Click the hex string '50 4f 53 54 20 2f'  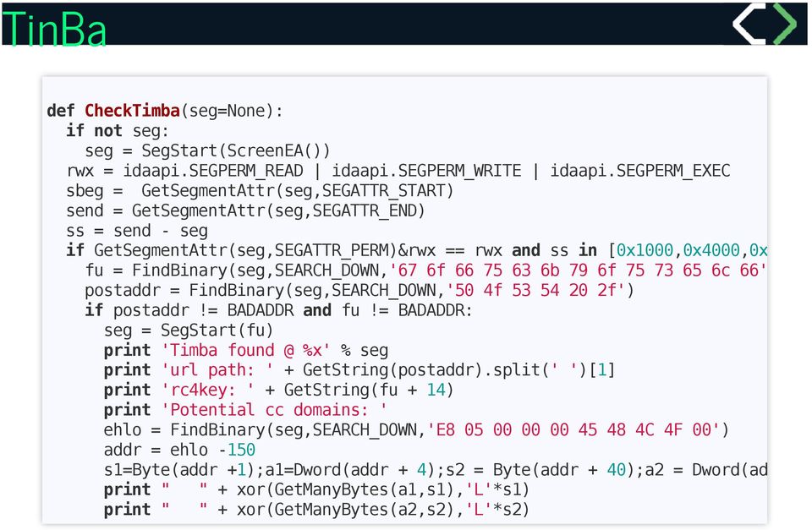[x=535, y=291]
